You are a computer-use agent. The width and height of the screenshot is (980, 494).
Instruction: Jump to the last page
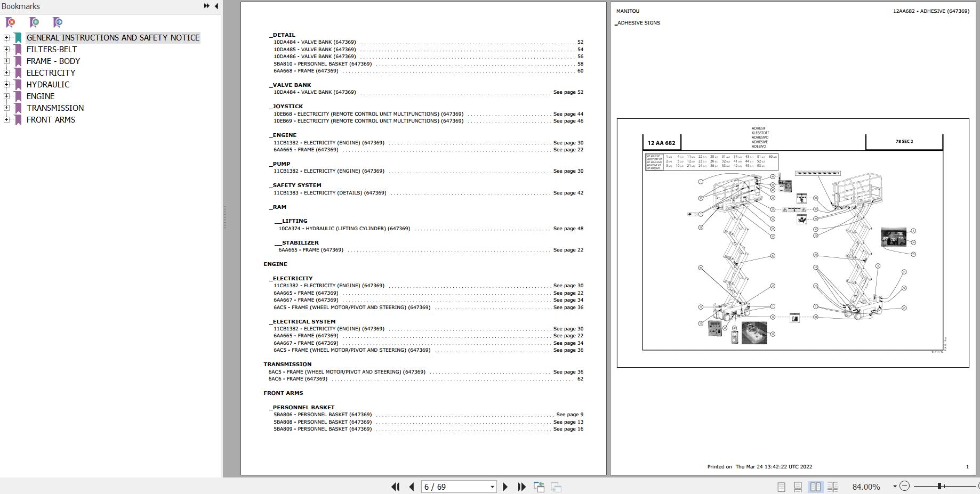coord(521,487)
